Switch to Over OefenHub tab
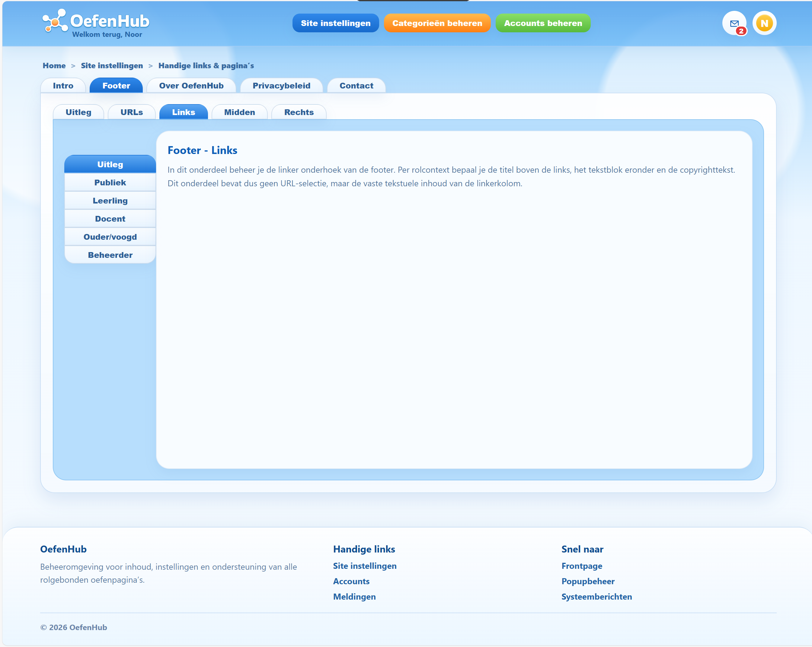This screenshot has height=647, width=812. click(x=191, y=85)
